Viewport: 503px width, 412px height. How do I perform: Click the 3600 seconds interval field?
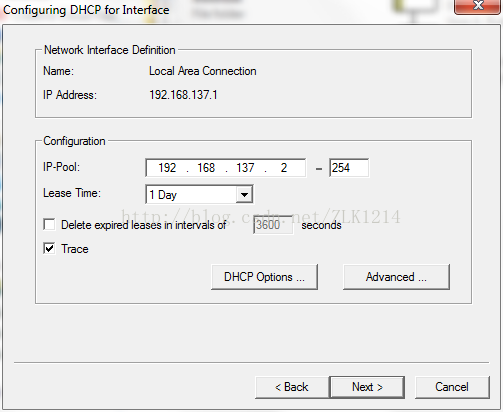[273, 225]
